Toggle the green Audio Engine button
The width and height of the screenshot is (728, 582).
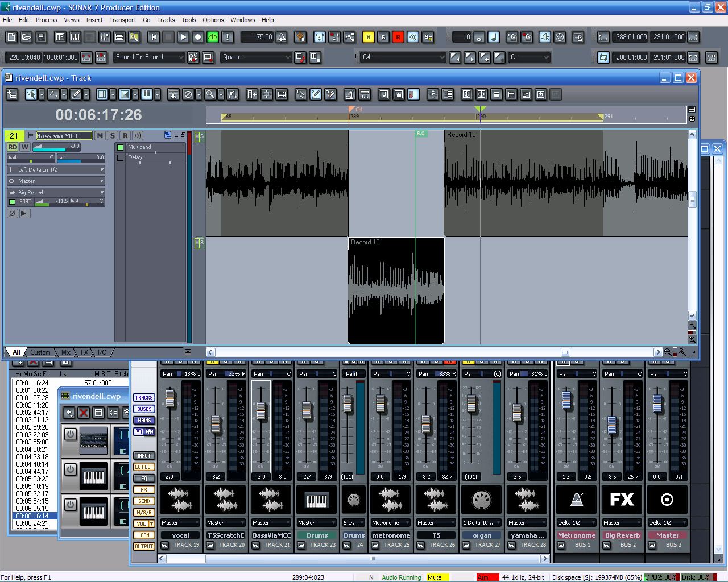point(213,37)
